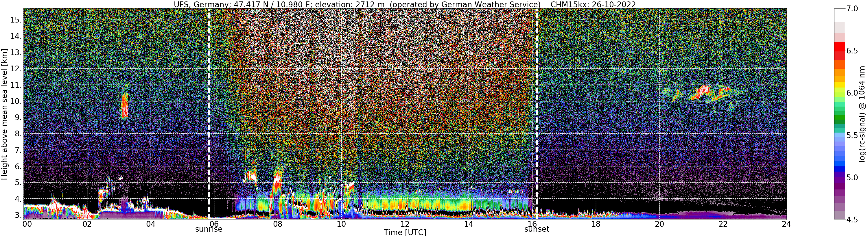Click colorbar value "5.0"
Screen dimensions: 868x238
tap(852, 177)
